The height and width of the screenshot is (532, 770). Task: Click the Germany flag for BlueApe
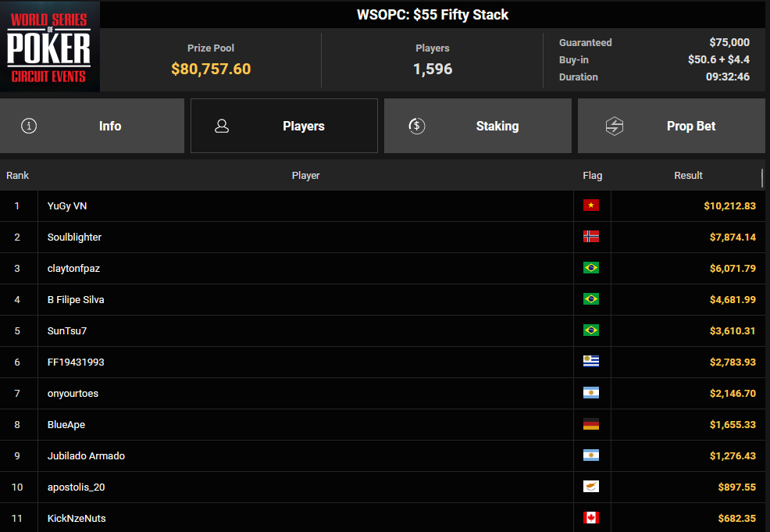(x=590, y=424)
